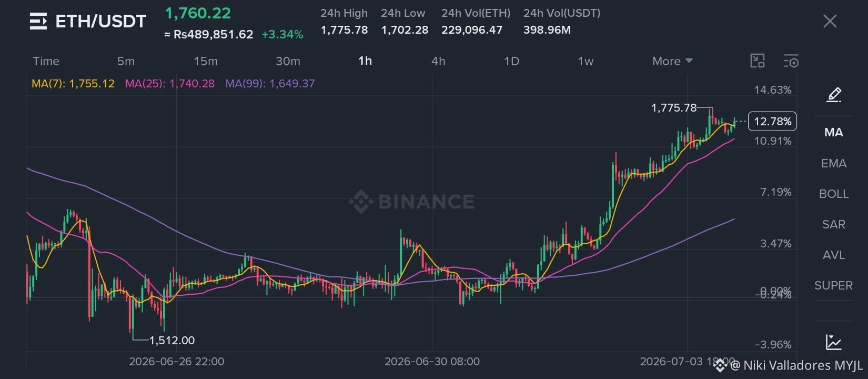Open the chart layout switch icon
Screen dimensions: 868x379
tap(758, 61)
